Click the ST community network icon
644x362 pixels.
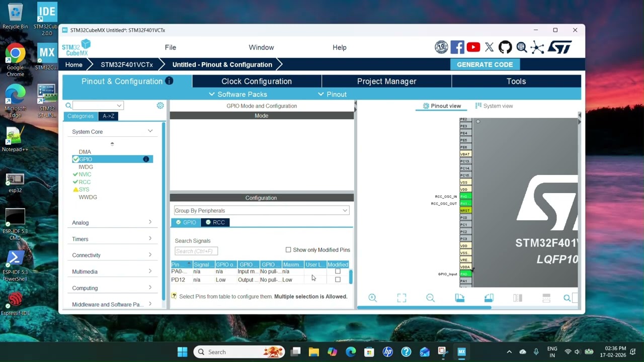[x=537, y=47]
